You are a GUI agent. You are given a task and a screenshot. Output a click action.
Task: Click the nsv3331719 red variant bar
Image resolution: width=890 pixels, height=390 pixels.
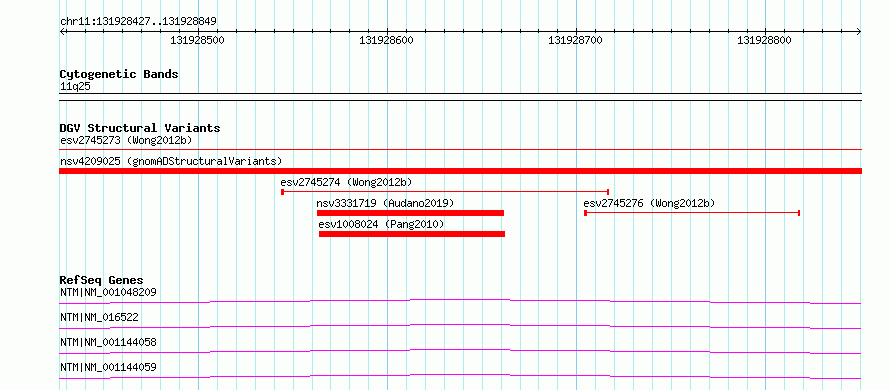pyautogui.click(x=410, y=213)
